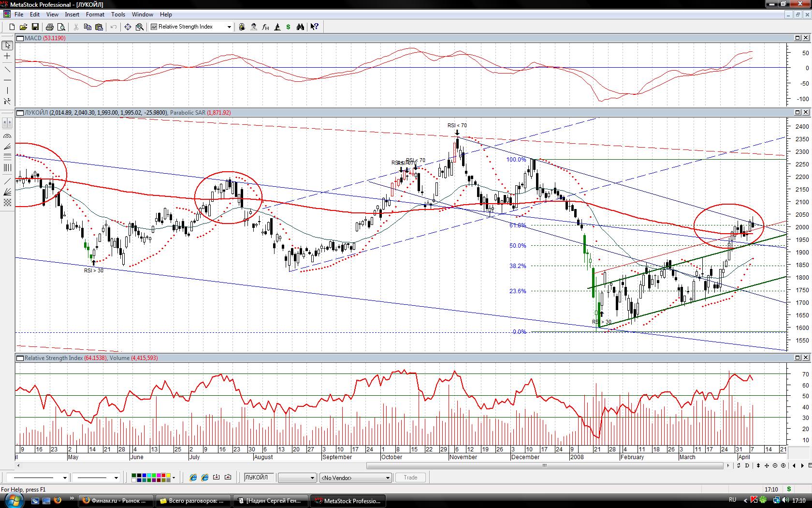The height and width of the screenshot is (508, 812).
Task: Open the System Tester microscope icon
Action: [x=277, y=27]
